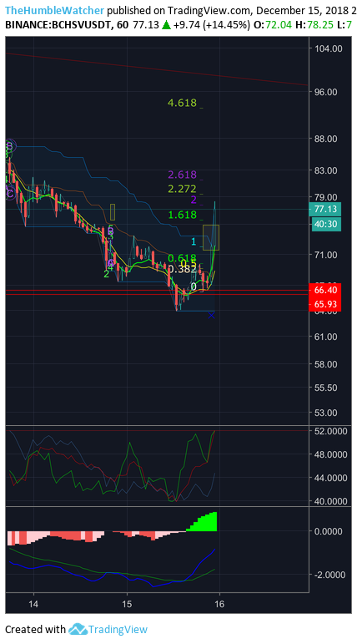
Task: Click the cyan wave 1 label
Action: pos(195,242)
